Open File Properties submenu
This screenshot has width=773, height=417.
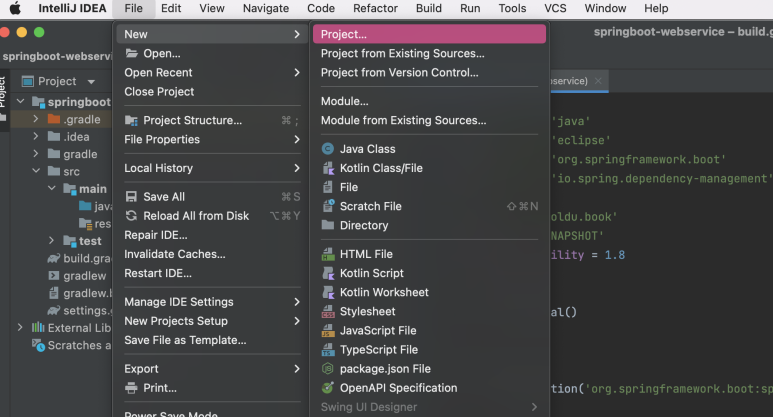pyautogui.click(x=211, y=139)
